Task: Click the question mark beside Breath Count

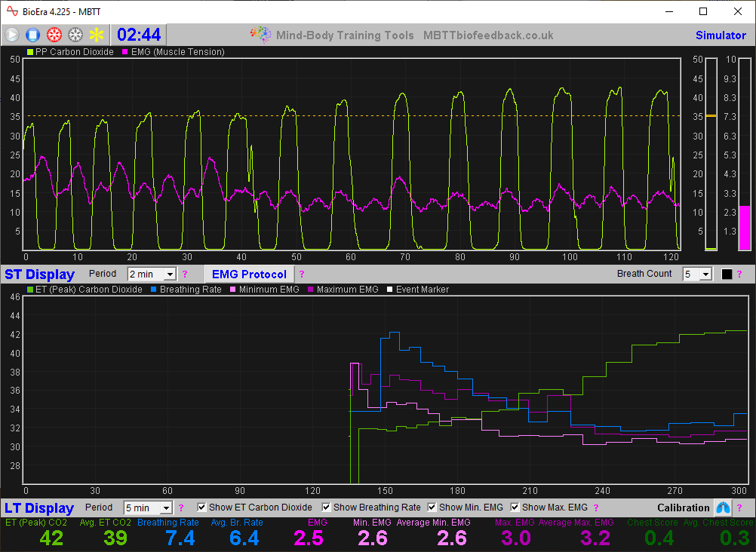Action: click(x=737, y=274)
